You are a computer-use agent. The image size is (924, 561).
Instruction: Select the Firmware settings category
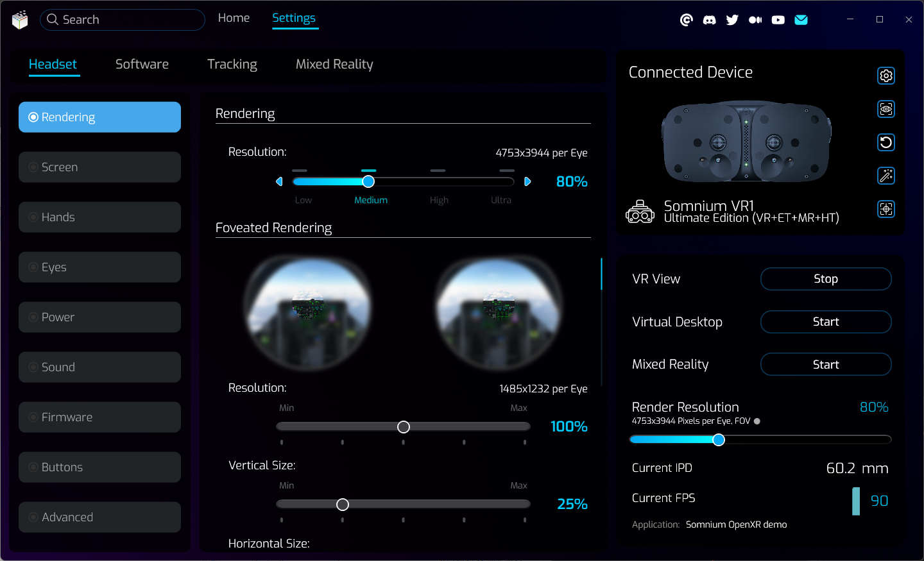[99, 417]
